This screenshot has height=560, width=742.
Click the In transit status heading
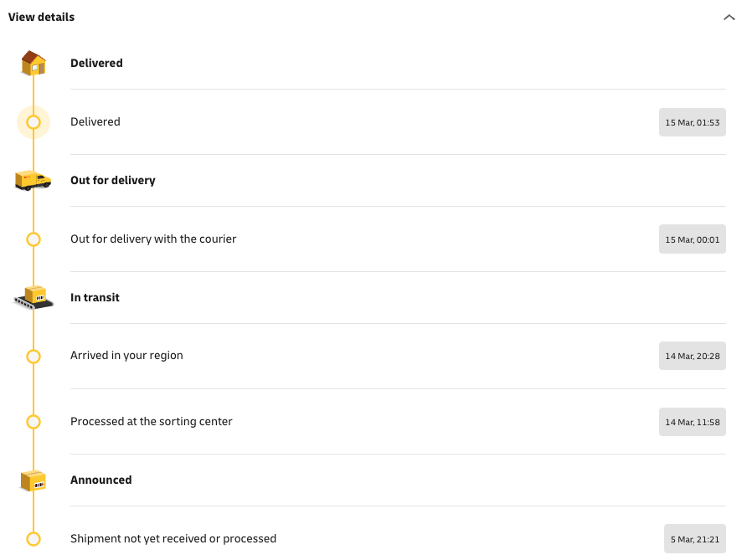(95, 297)
